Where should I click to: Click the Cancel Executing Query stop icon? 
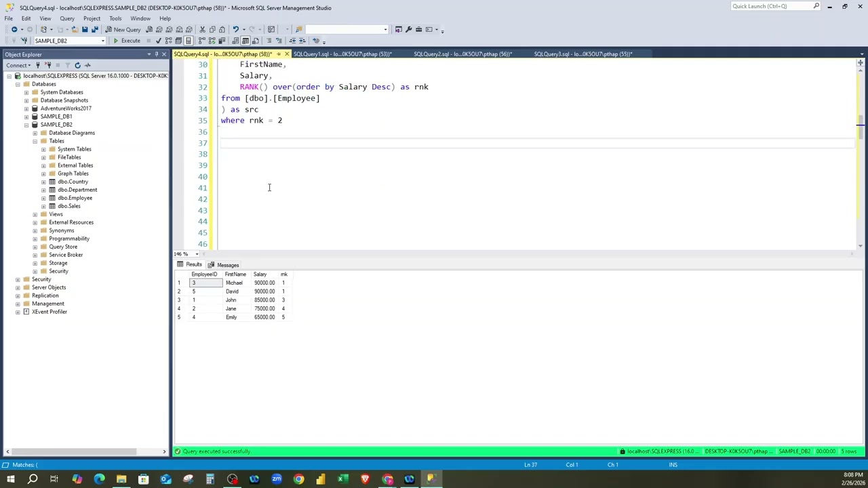149,41
